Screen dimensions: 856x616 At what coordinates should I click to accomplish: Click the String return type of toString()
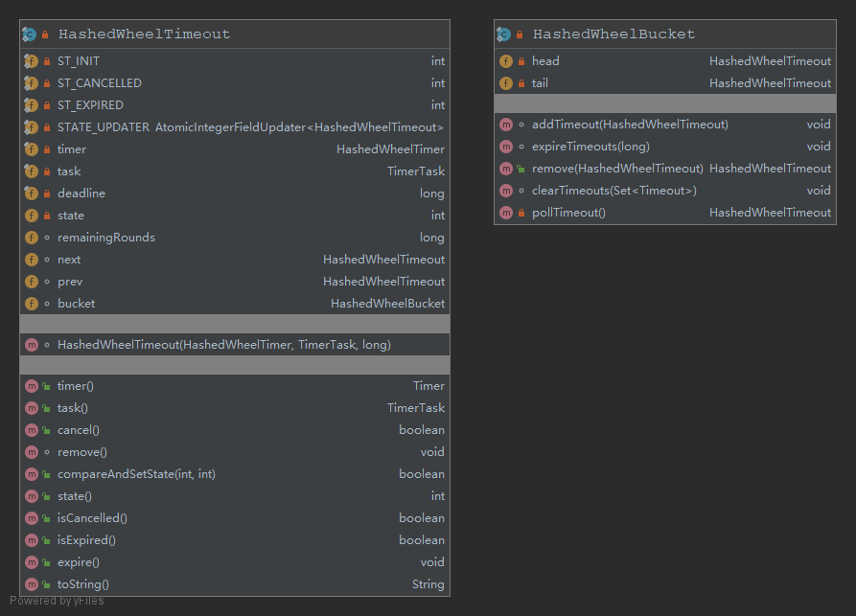click(428, 584)
